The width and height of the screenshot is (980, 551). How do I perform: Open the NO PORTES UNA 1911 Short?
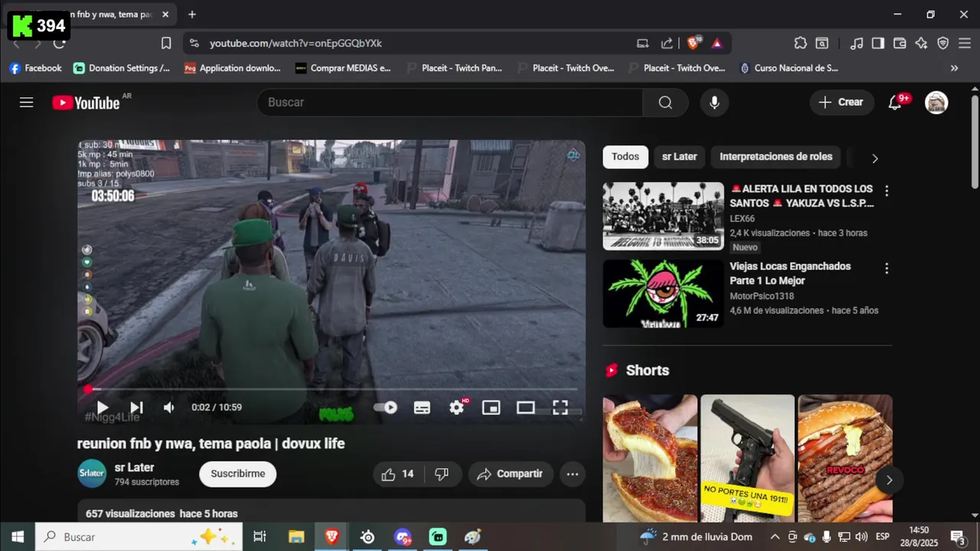coord(747,458)
